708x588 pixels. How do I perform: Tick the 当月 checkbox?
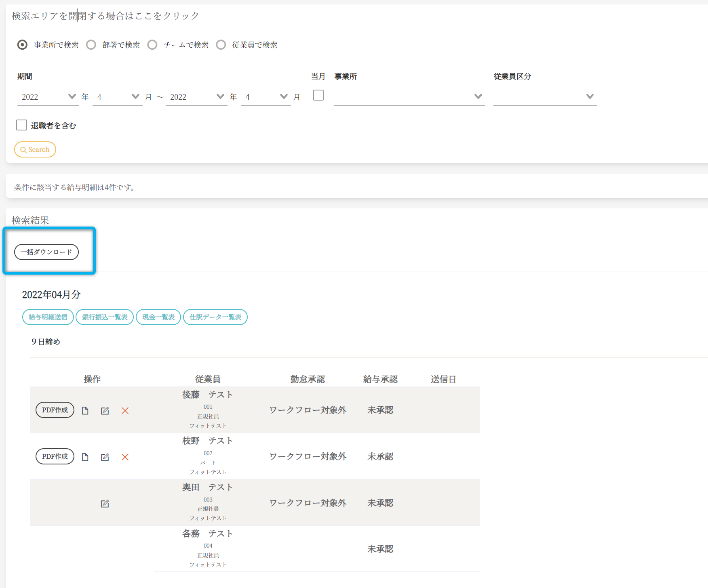coord(318,95)
